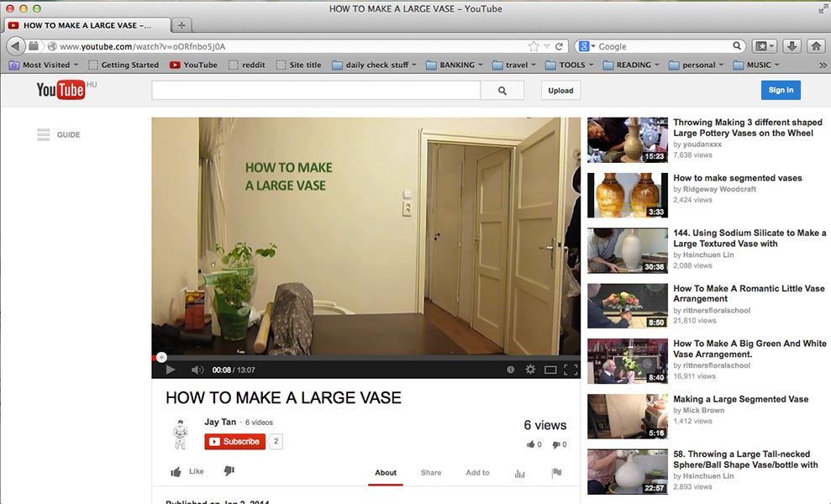Dislike the video with thumbs-down icon

click(x=229, y=471)
